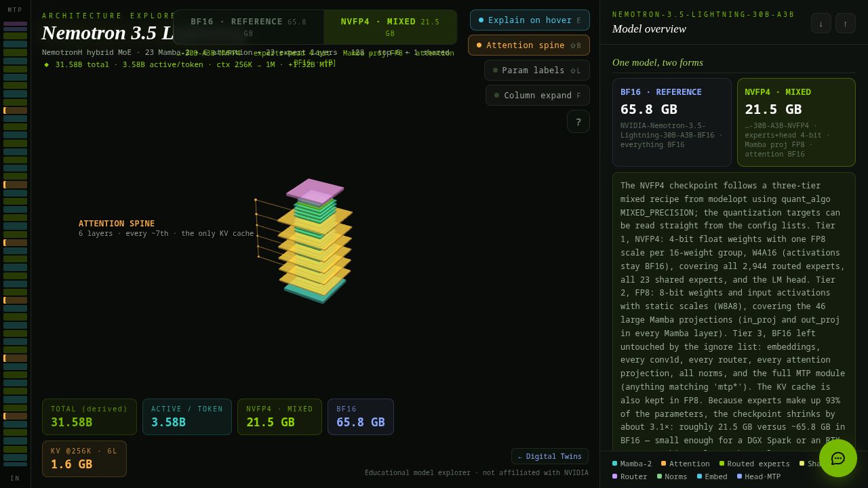Image resolution: width=868 pixels, height=488 pixels.
Task: Select the NVFP4 · Mixed 21.5 GB card
Action: pos(796,123)
